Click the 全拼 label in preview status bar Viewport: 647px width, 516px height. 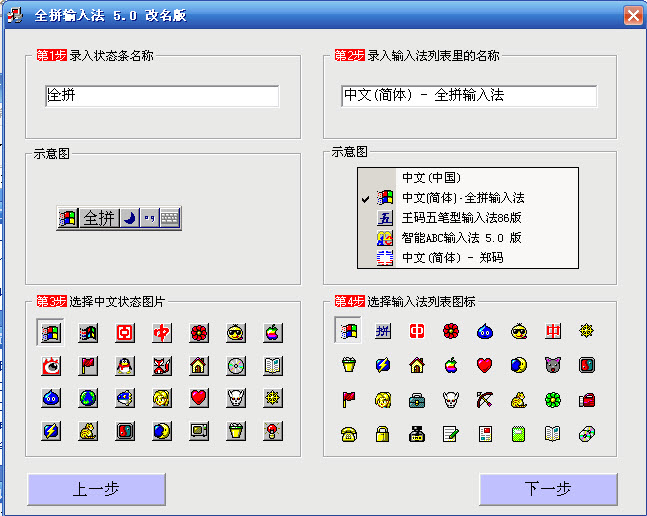(99, 218)
